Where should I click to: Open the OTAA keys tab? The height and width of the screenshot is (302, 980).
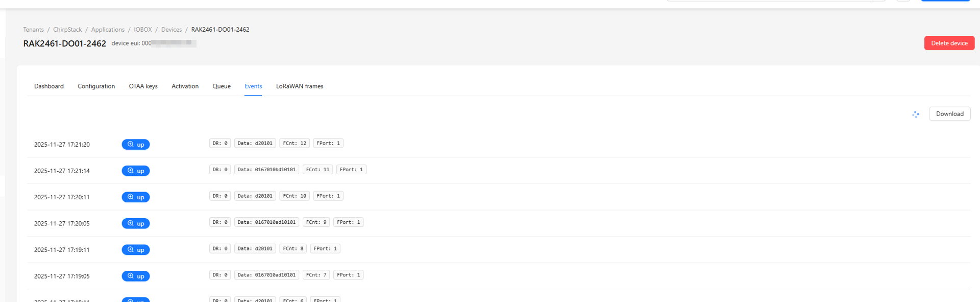[143, 86]
